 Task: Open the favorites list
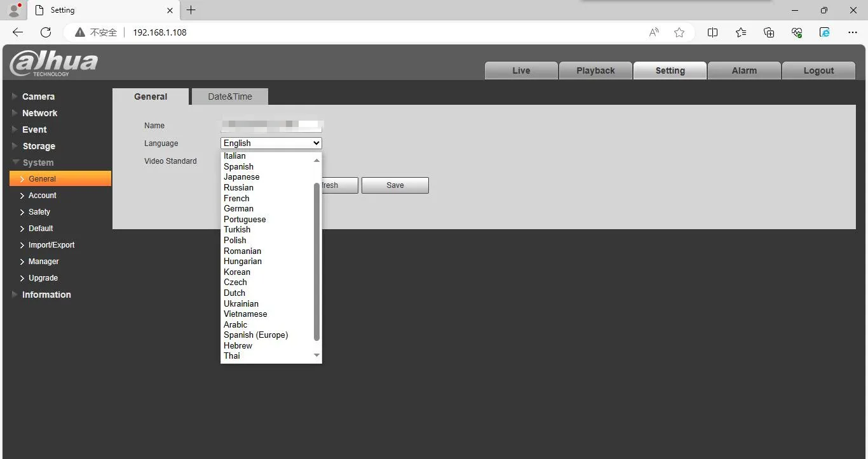point(741,32)
